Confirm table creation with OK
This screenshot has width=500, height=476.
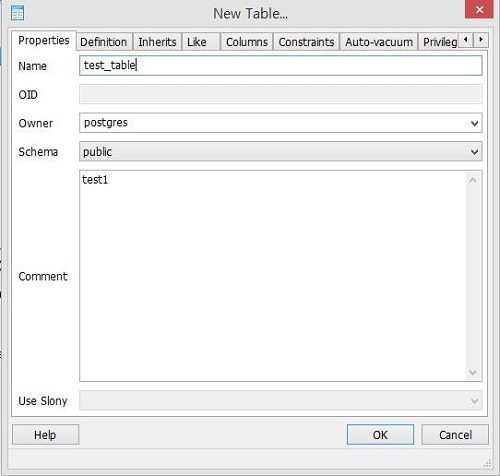click(380, 435)
